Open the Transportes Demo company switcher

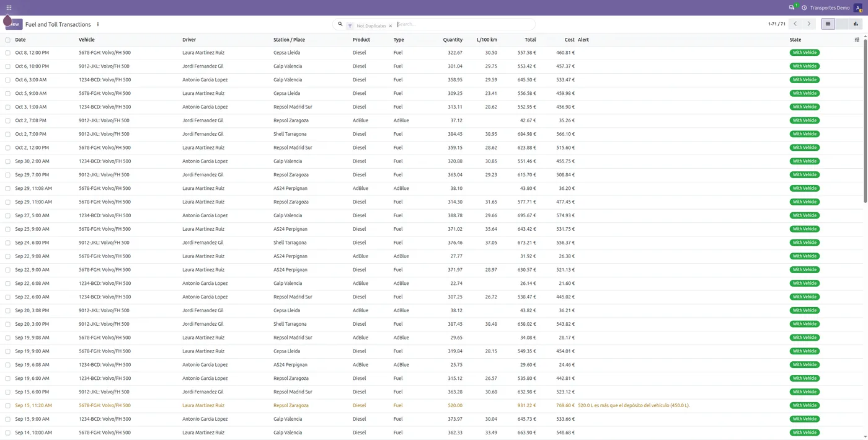point(830,7)
